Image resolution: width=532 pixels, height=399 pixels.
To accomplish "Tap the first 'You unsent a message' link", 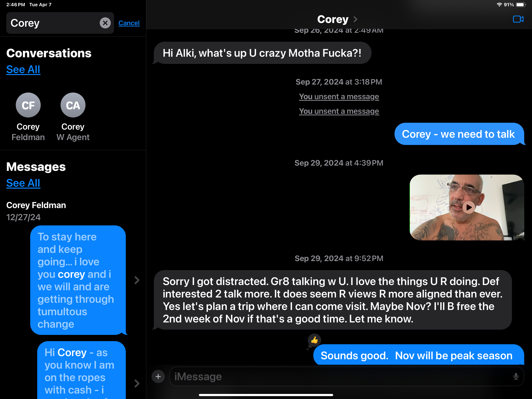I will (x=339, y=96).
